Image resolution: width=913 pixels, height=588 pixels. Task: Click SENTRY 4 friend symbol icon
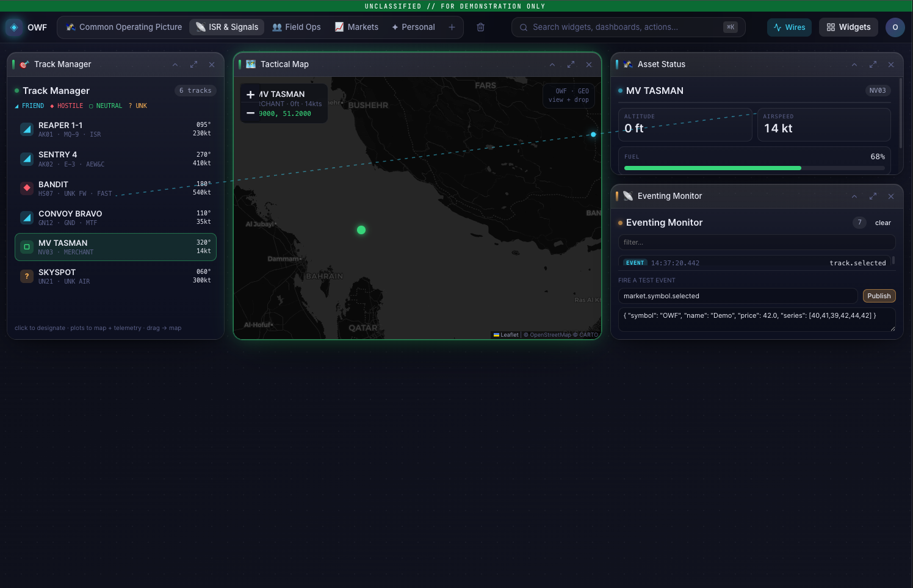pyautogui.click(x=27, y=159)
